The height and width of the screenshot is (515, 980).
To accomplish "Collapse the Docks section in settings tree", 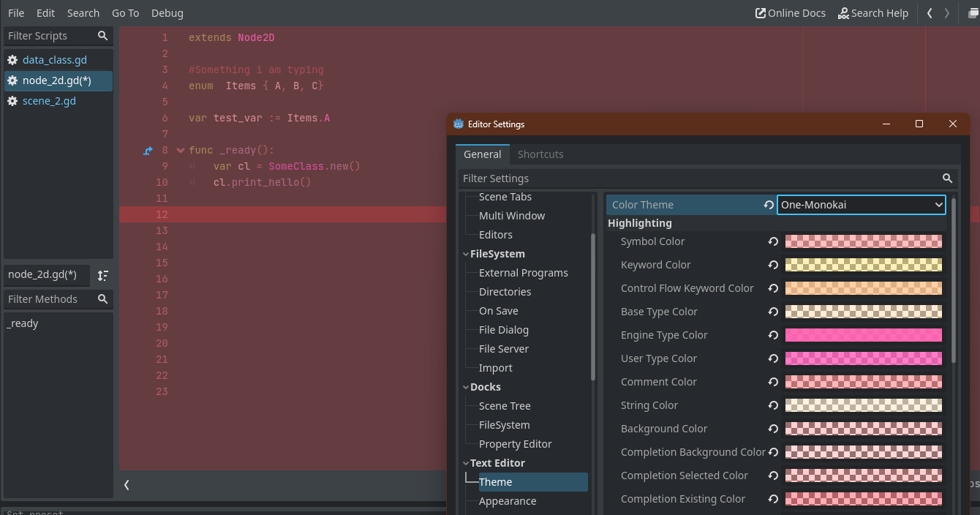I will [466, 386].
